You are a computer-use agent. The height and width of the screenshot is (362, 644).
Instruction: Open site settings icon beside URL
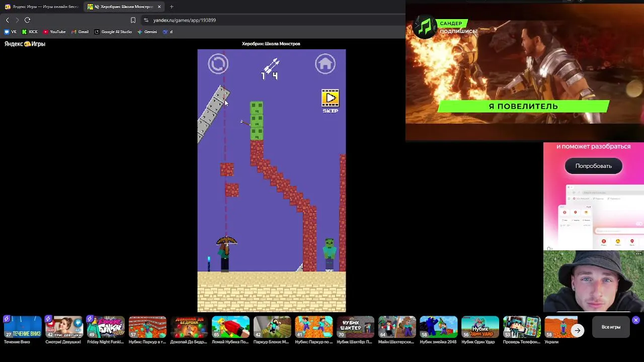[146, 20]
